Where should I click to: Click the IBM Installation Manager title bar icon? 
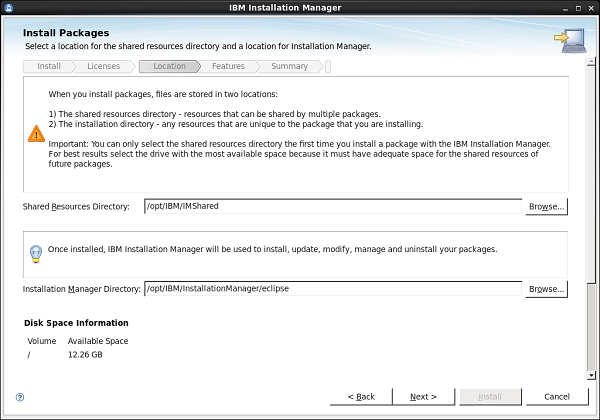point(8,8)
